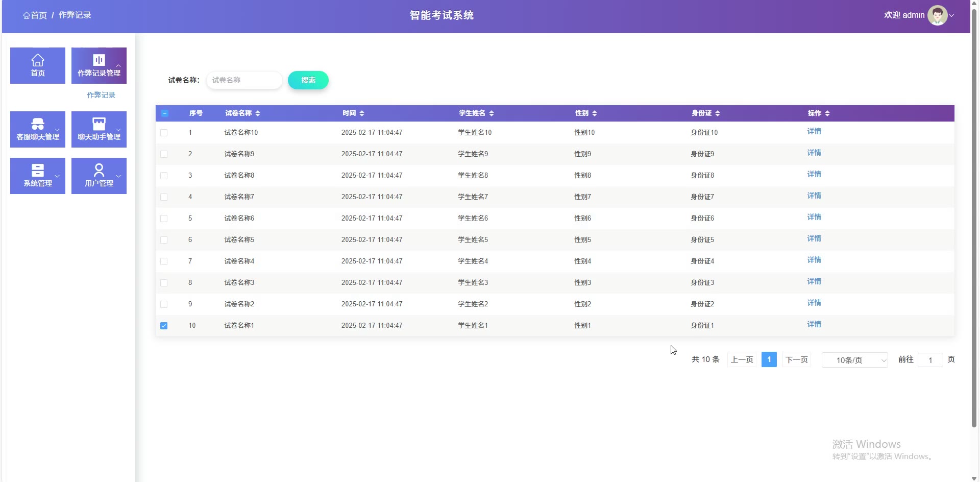The height and width of the screenshot is (482, 980).
Task: Check the row checkbox for 试卷名称4
Action: pyautogui.click(x=164, y=261)
